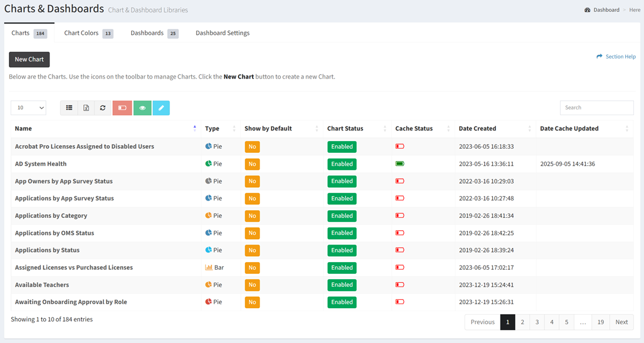Click the red cache battery toolbar button
644x343 pixels.
tap(122, 107)
